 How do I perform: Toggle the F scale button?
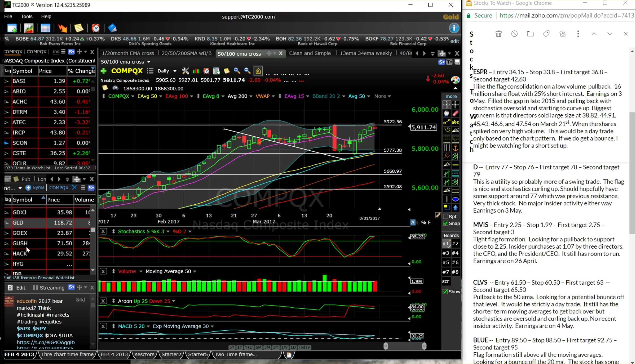click(x=429, y=222)
